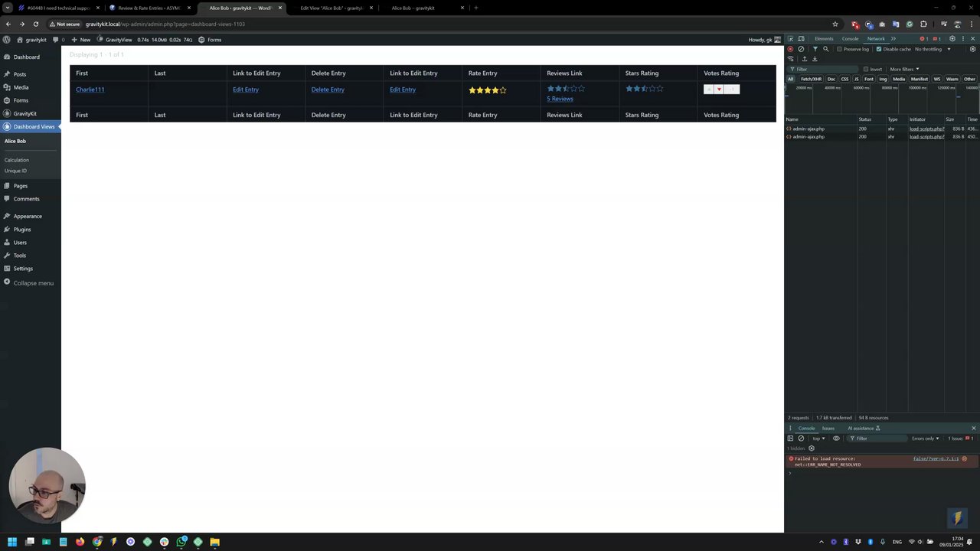This screenshot has height=551, width=980.
Task: Show more DevTools tabs chevron
Action: click(x=893, y=38)
